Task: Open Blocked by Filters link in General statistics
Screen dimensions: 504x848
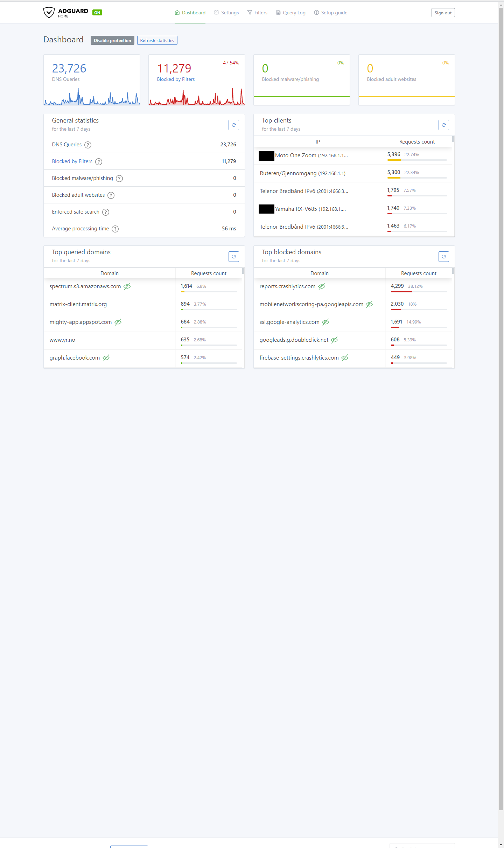Action: point(72,161)
